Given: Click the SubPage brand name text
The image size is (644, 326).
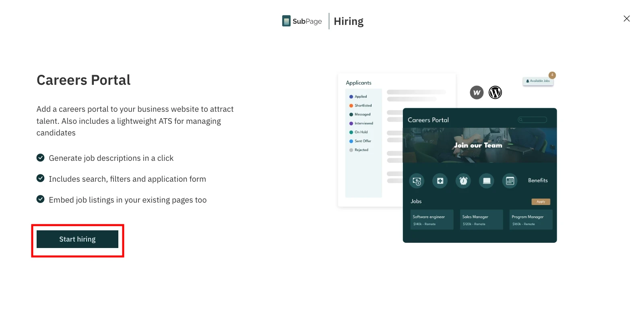Looking at the screenshot, I should [x=307, y=21].
